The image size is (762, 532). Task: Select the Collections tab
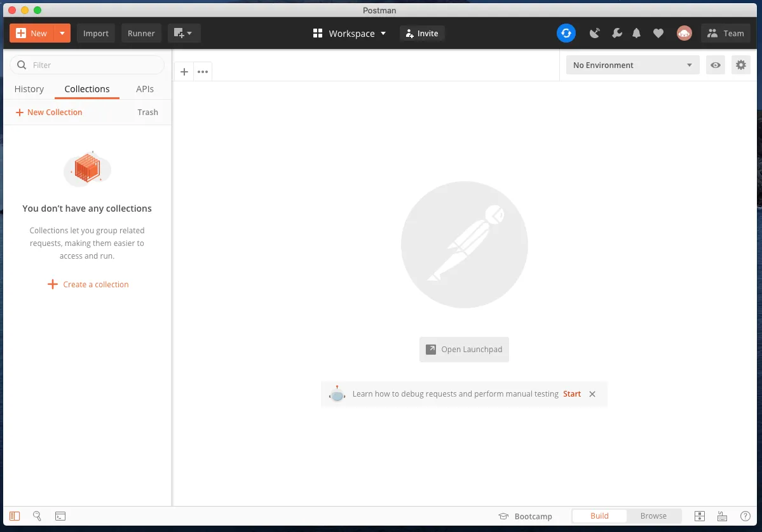[87, 89]
